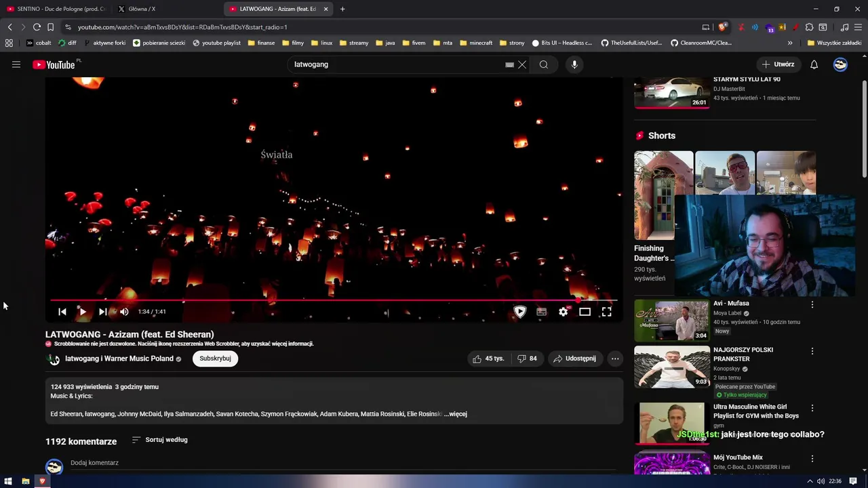Open media control music note icon
The image size is (868, 488).
tap(844, 27)
